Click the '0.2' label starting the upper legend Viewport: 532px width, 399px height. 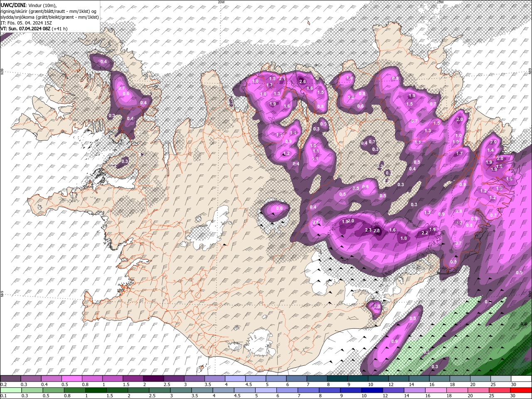tap(3, 384)
